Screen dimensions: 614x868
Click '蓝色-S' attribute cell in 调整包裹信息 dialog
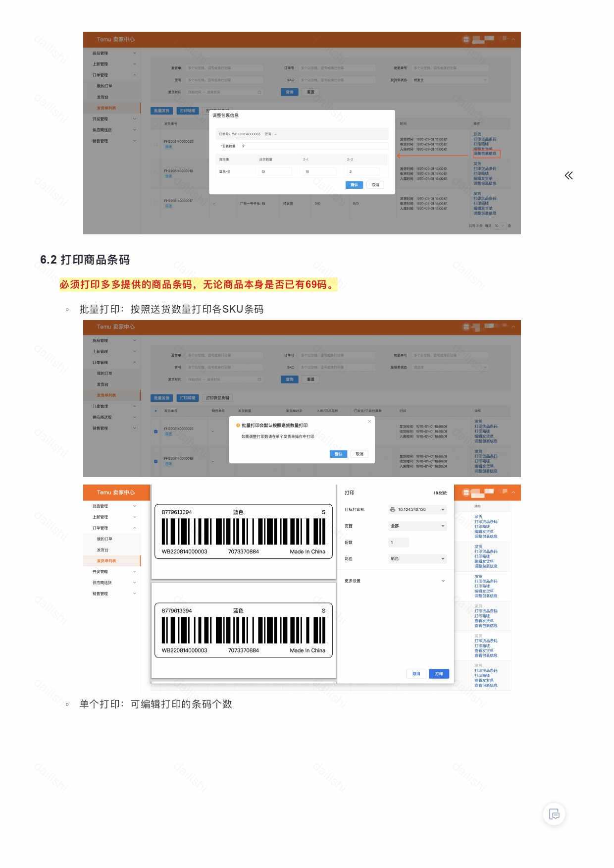(x=224, y=171)
